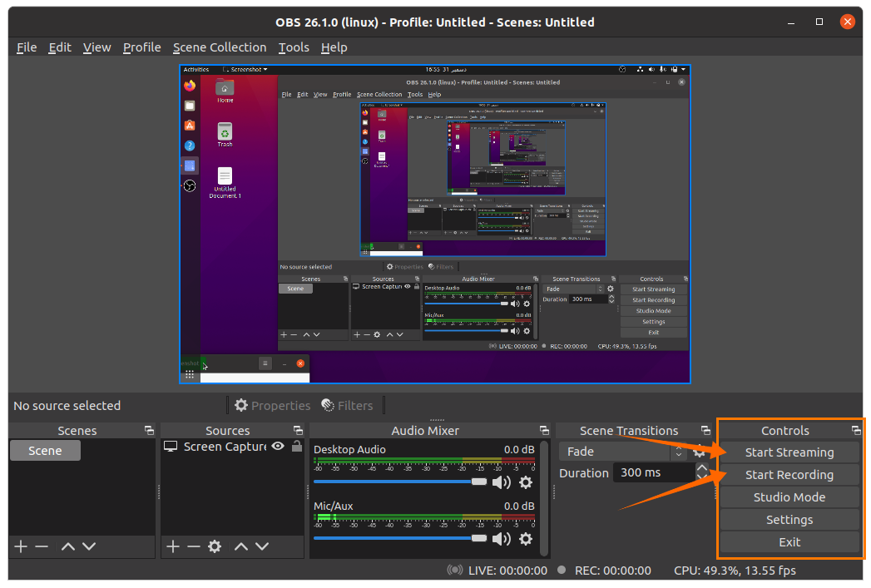Click the "Duration" label in Scene Transitions
Screen dimensions: 871x588
click(584, 473)
